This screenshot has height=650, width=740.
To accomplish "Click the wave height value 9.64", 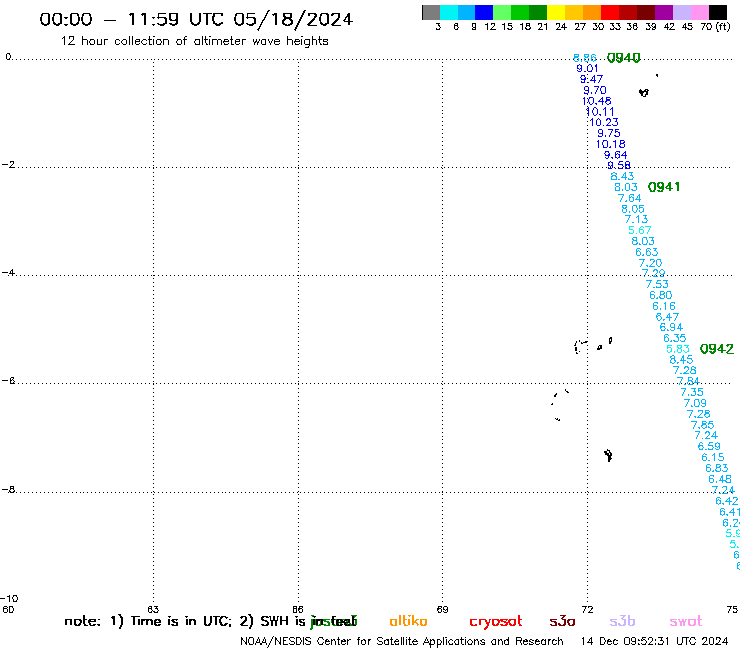I will coord(615,155).
